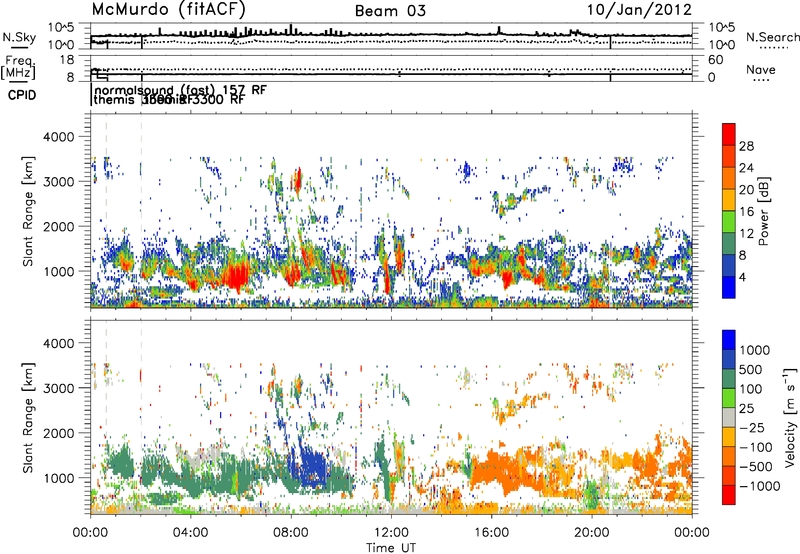Click the '12:00' time tick label
The width and height of the screenshot is (800, 554).
[x=391, y=533]
